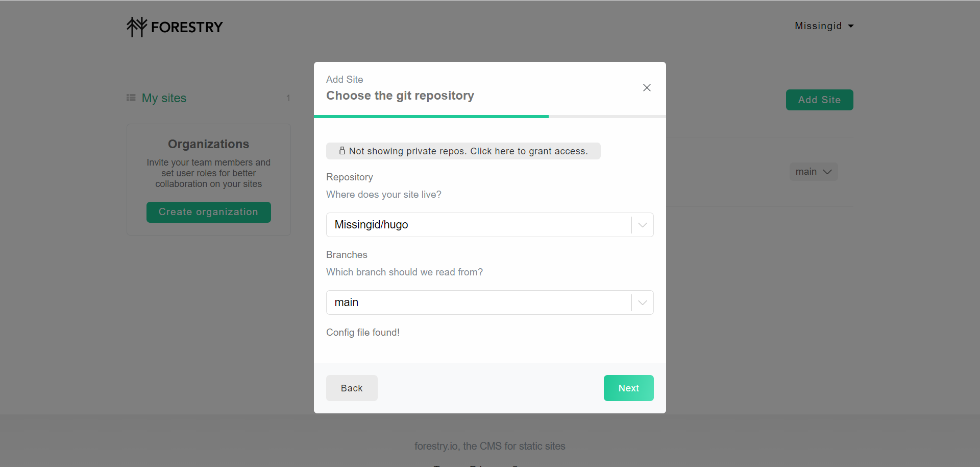Click the Missingid/hugo repository field

(x=478, y=225)
